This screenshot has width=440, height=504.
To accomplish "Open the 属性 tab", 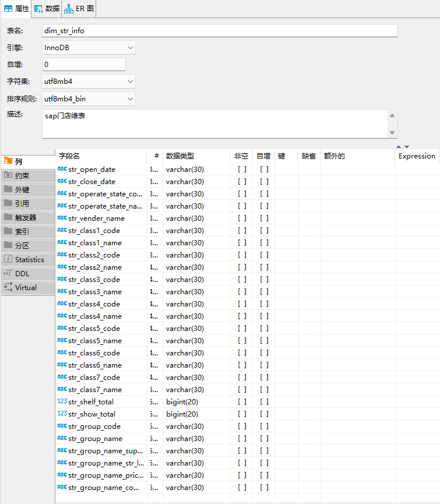I will (x=16, y=9).
